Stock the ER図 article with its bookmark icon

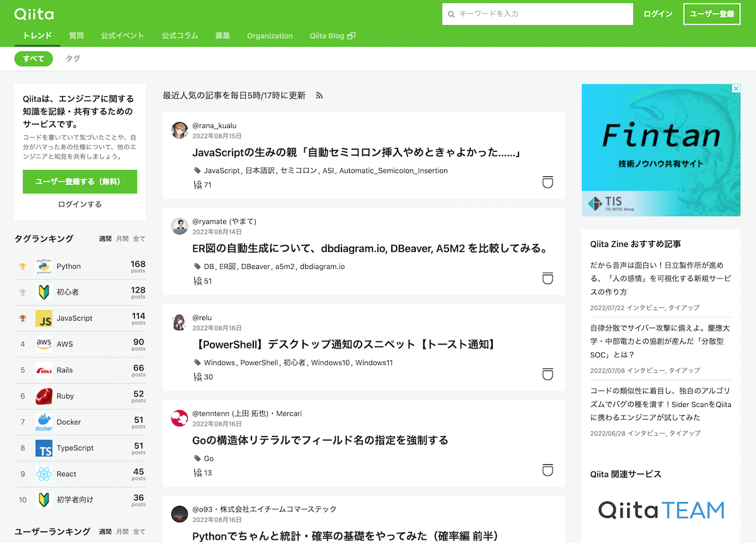pos(547,278)
